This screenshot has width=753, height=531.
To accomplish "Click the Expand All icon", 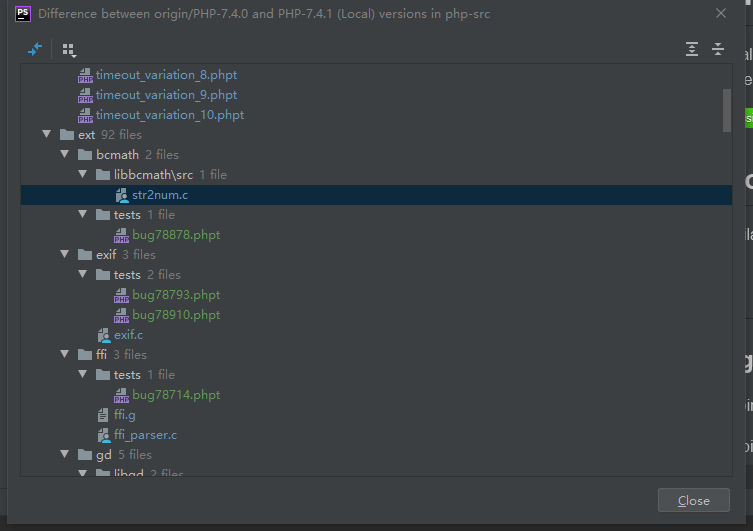I will point(692,49).
